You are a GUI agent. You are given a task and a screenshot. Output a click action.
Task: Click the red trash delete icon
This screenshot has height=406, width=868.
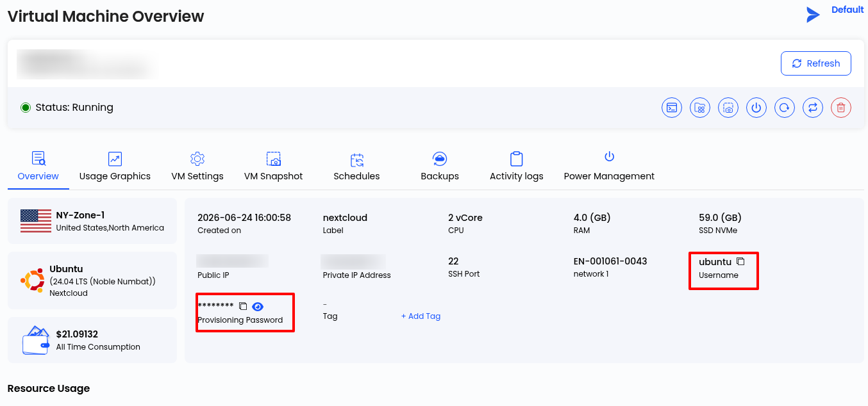pyautogui.click(x=841, y=108)
